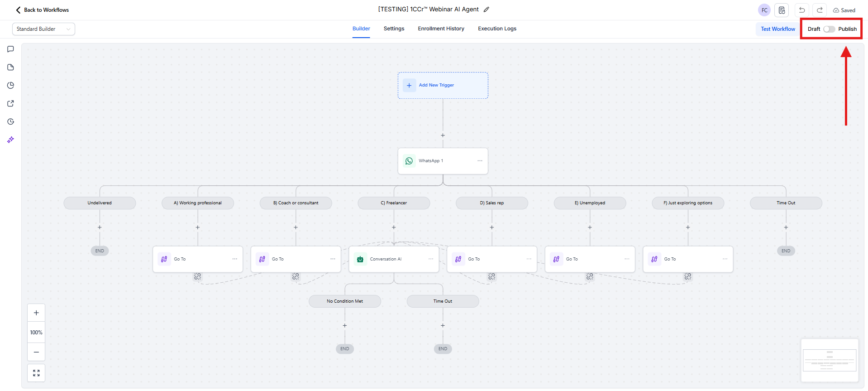This screenshot has height=391, width=868.
Task: Open the Execution Logs tab
Action: pyautogui.click(x=497, y=29)
